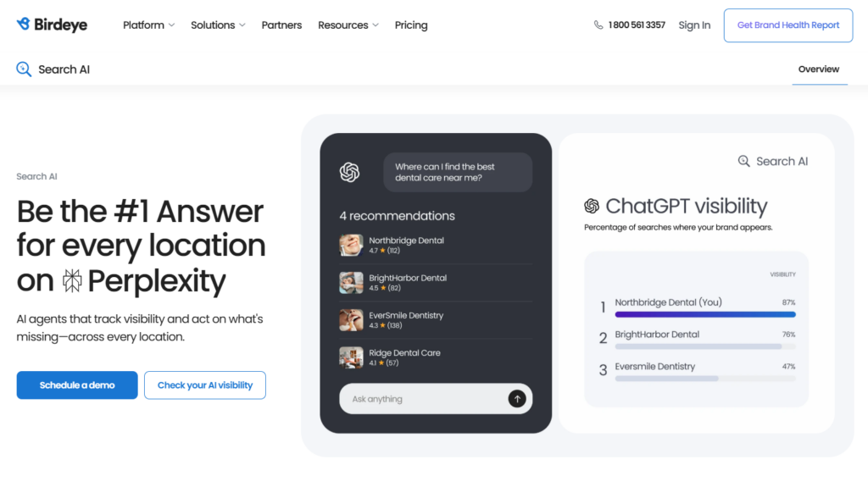Click the Sign In link

click(694, 25)
